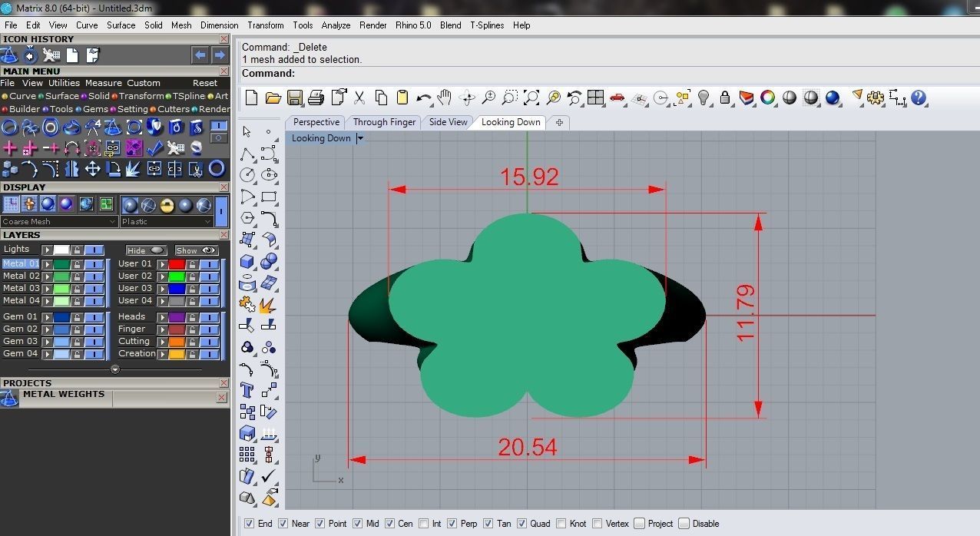Open the Coarse Mesh dropdown
Screen dimensions: 980x536
tap(59, 221)
